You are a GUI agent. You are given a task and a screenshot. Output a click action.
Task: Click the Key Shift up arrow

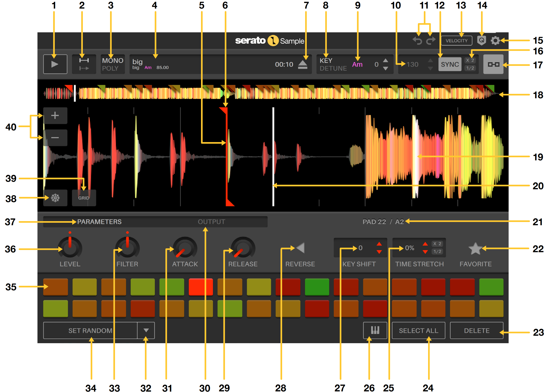pyautogui.click(x=379, y=244)
